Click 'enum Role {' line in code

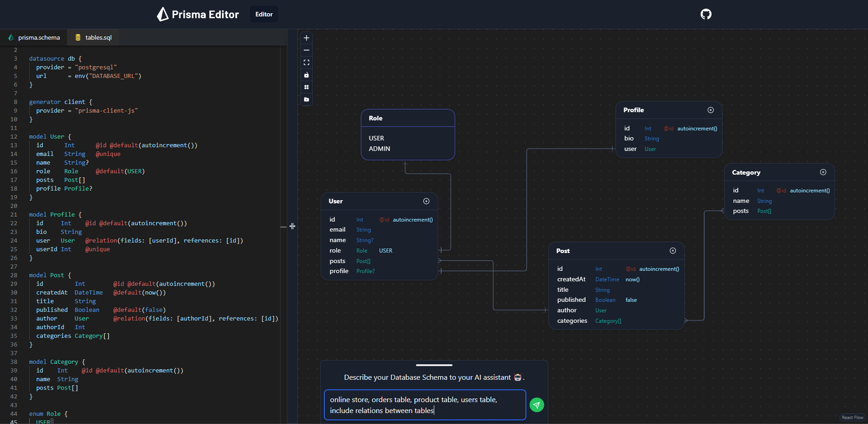tap(48, 414)
